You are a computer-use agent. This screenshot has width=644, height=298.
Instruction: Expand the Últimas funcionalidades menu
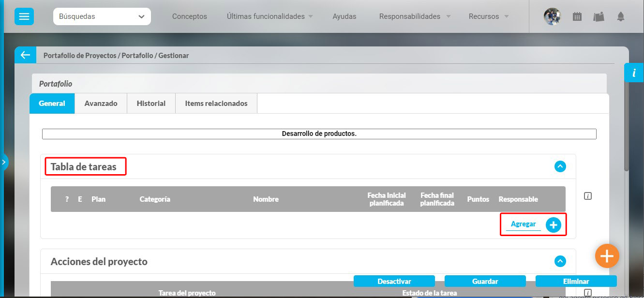[270, 16]
